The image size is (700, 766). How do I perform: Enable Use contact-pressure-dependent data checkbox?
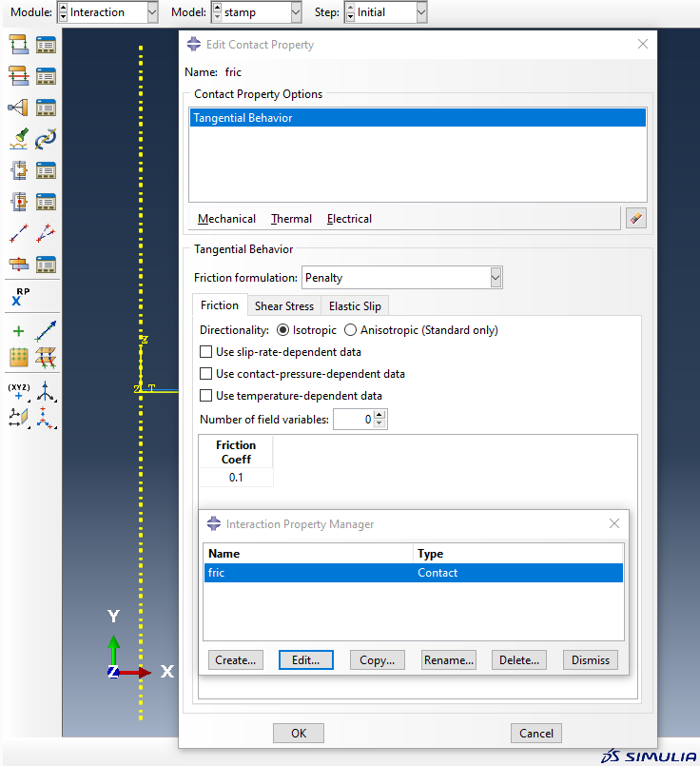point(206,374)
